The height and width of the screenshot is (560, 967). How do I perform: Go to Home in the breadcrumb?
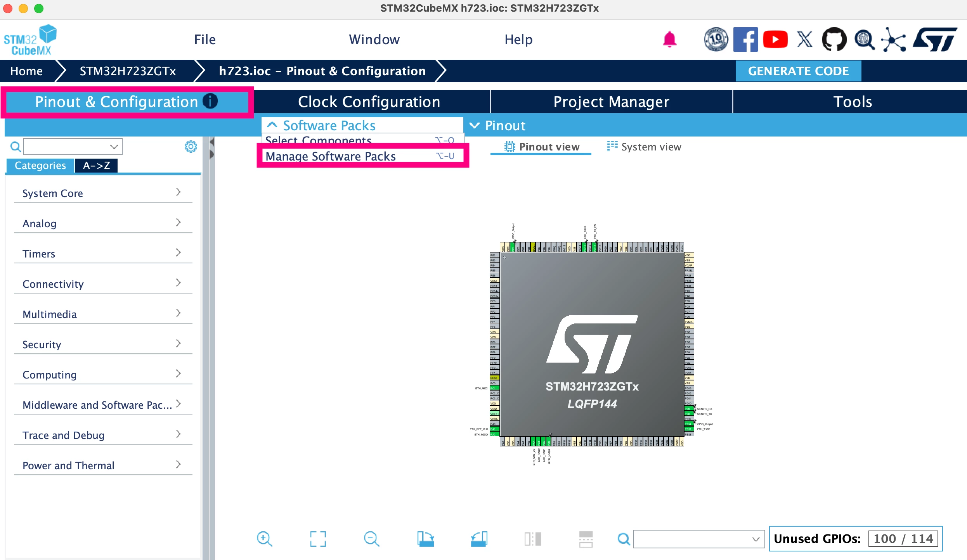26,71
